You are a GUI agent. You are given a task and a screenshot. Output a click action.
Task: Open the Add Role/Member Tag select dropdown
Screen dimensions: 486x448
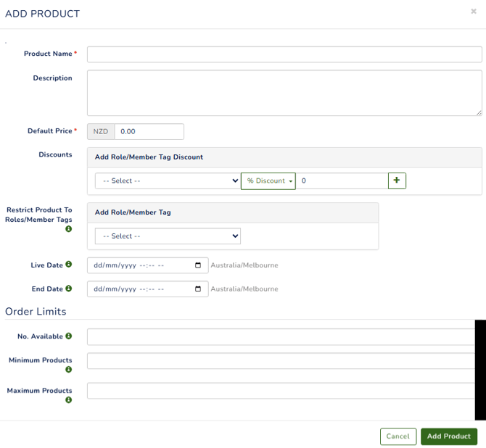point(168,236)
